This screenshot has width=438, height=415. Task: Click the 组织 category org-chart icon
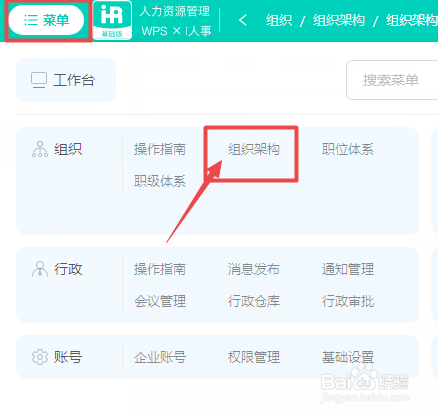pos(40,149)
